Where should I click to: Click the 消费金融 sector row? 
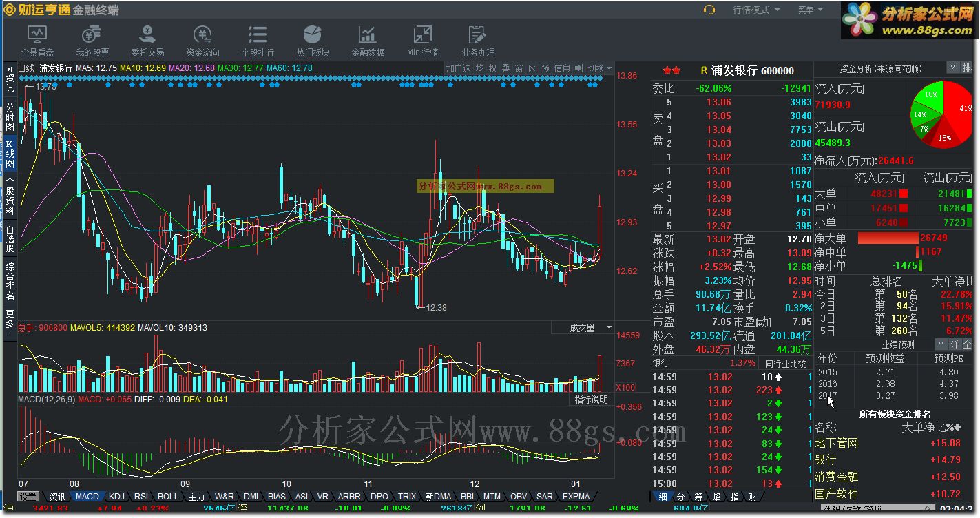pos(895,477)
